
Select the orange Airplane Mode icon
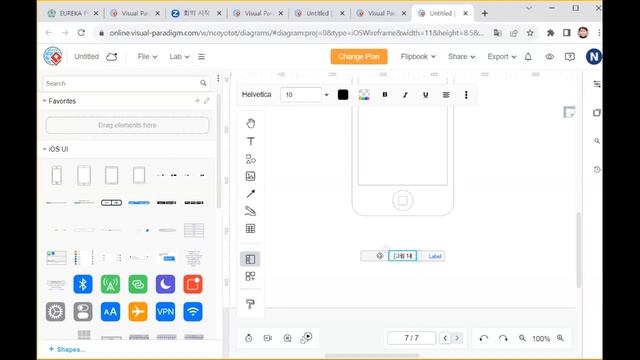tap(138, 312)
